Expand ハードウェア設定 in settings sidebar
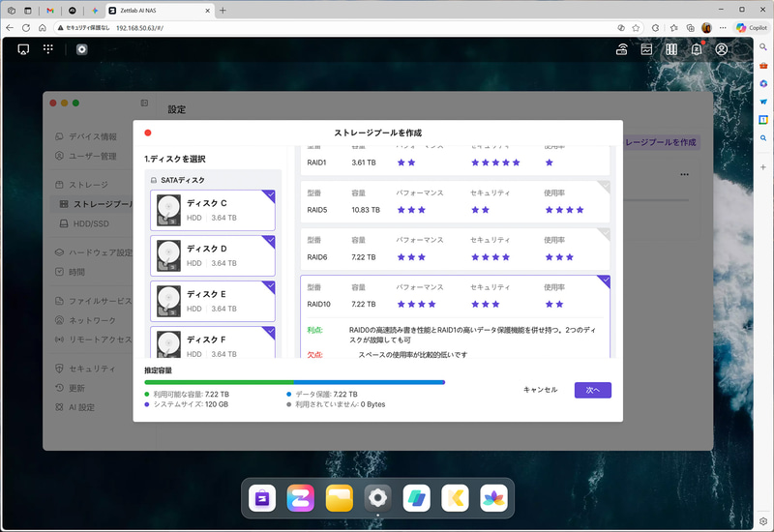This screenshot has width=774, height=532. tap(94, 252)
